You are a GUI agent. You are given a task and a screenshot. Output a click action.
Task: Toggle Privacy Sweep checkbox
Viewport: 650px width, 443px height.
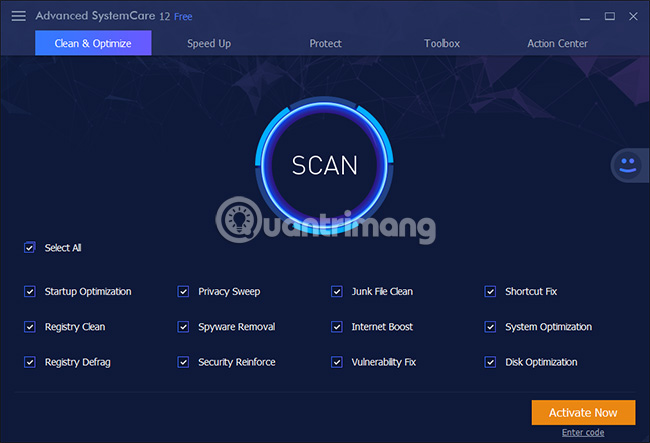tap(183, 292)
